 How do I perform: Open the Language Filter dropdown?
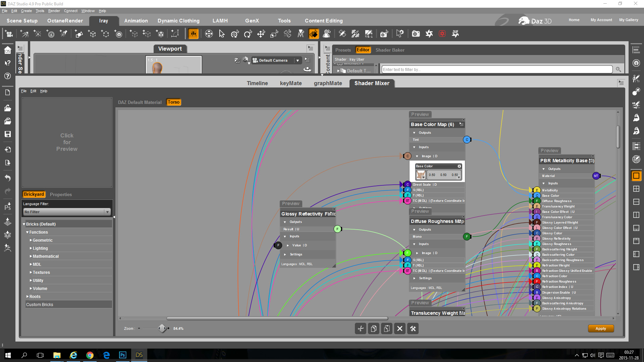pyautogui.click(x=107, y=212)
